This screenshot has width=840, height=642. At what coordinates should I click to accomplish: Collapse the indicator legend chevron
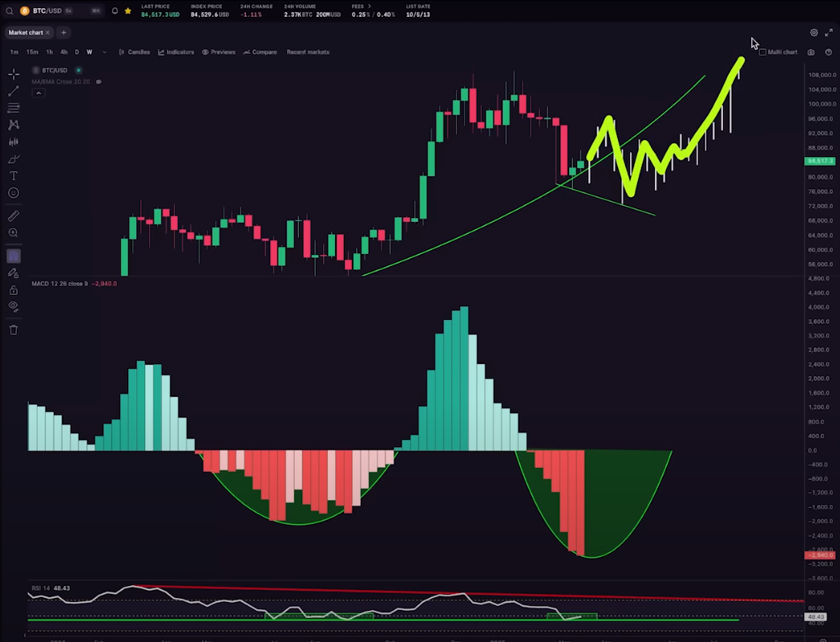pyautogui.click(x=38, y=93)
